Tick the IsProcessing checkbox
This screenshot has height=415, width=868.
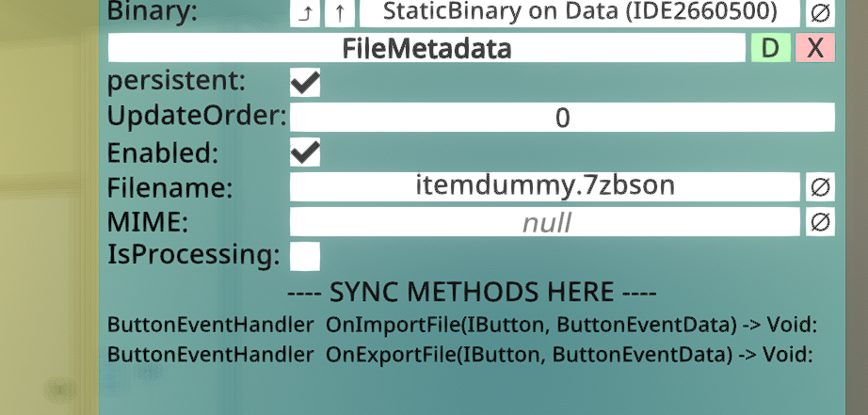click(x=305, y=257)
